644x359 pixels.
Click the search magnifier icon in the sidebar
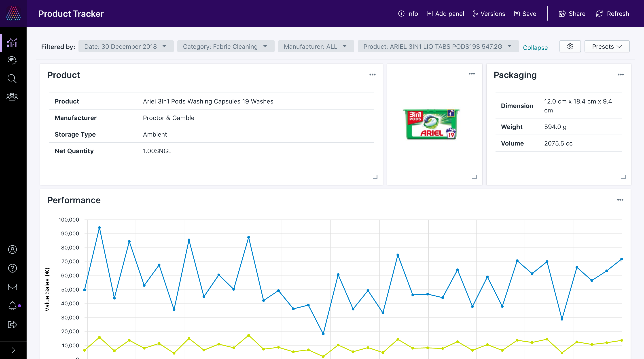(12, 79)
